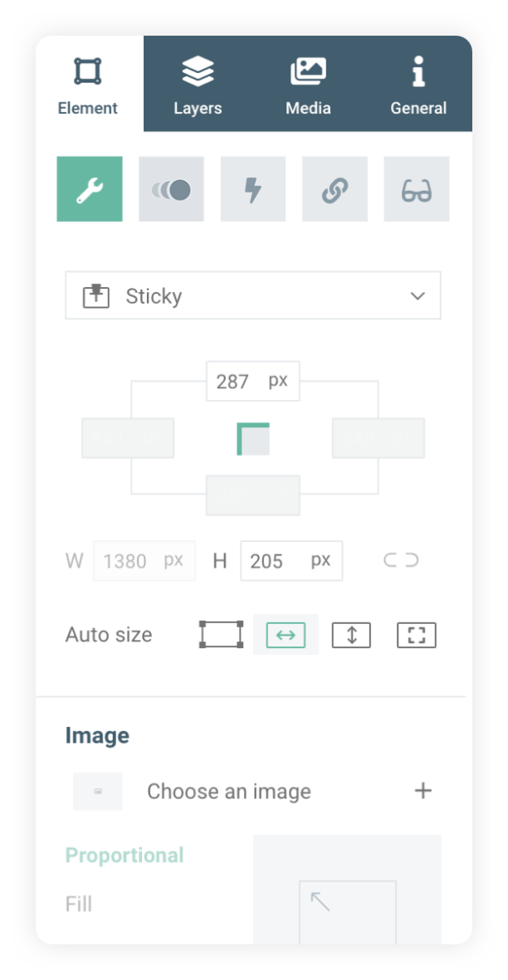The height and width of the screenshot is (980, 508).
Task: Click Choose an image text
Action: coord(229,792)
